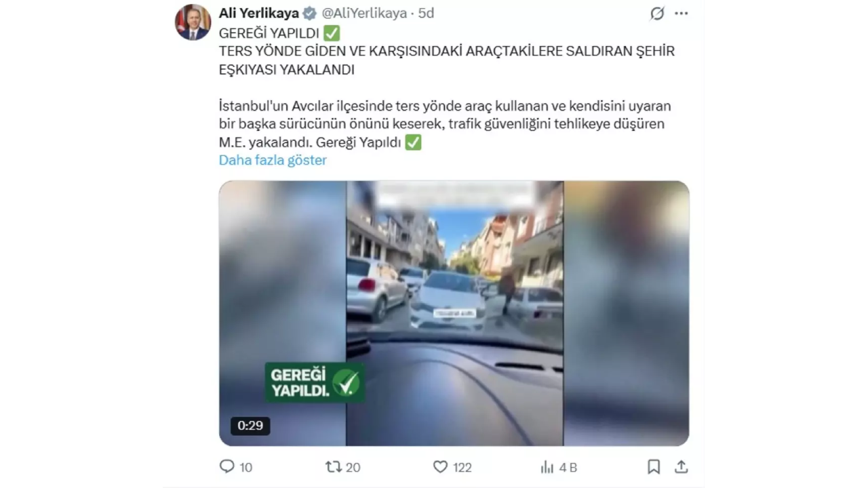Click the 122 likes count

[x=462, y=467]
